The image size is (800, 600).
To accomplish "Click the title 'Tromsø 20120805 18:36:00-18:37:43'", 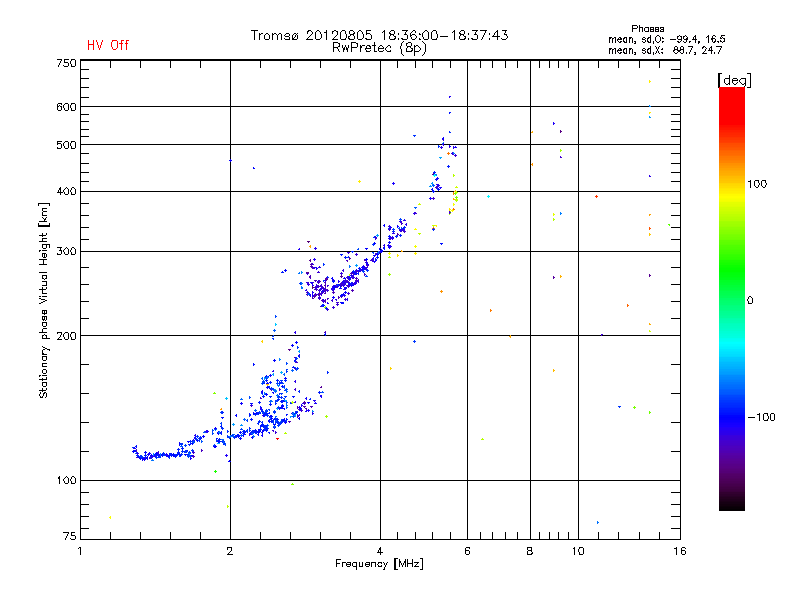I will [379, 35].
